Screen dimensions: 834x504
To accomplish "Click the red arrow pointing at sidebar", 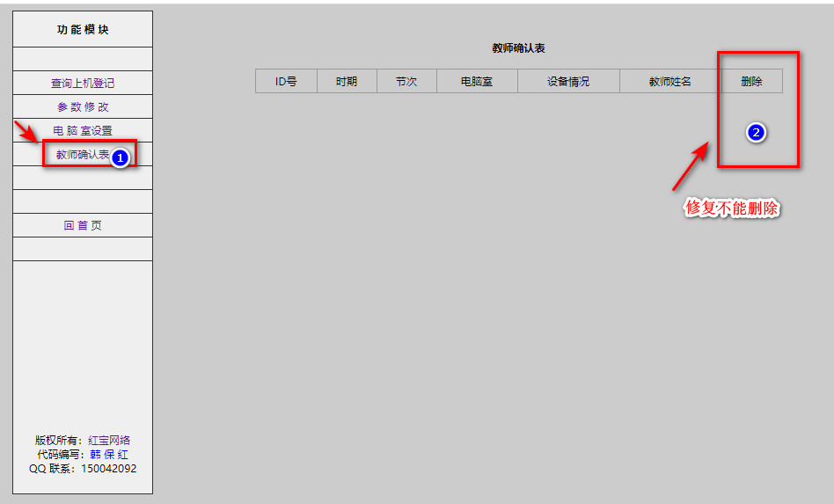I will [26, 132].
